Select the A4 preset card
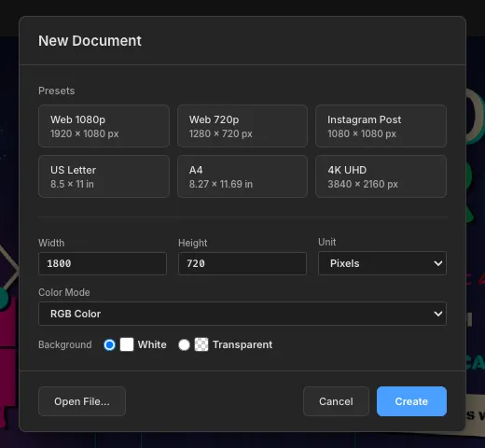This screenshot has width=485, height=448. coord(242,176)
